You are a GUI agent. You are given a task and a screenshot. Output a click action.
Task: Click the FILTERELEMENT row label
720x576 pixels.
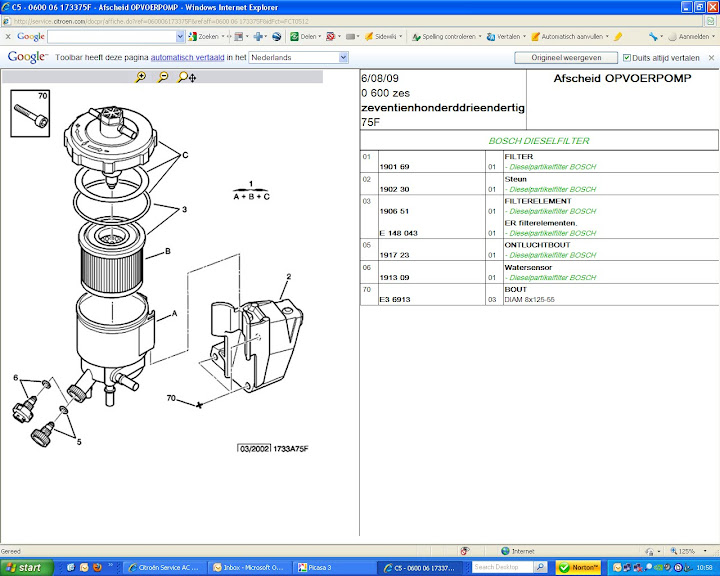tap(538, 201)
